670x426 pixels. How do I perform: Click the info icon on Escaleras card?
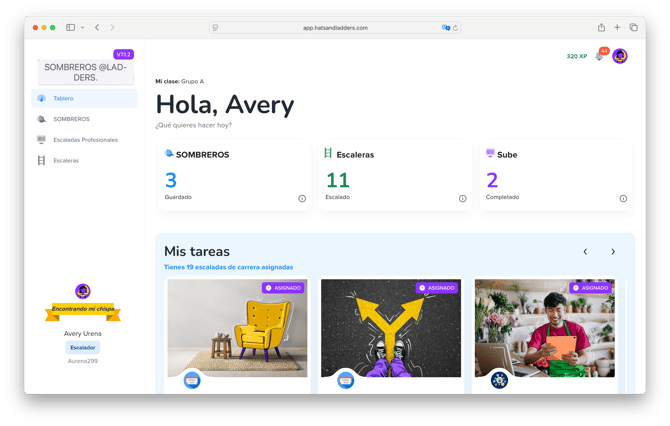click(x=462, y=198)
